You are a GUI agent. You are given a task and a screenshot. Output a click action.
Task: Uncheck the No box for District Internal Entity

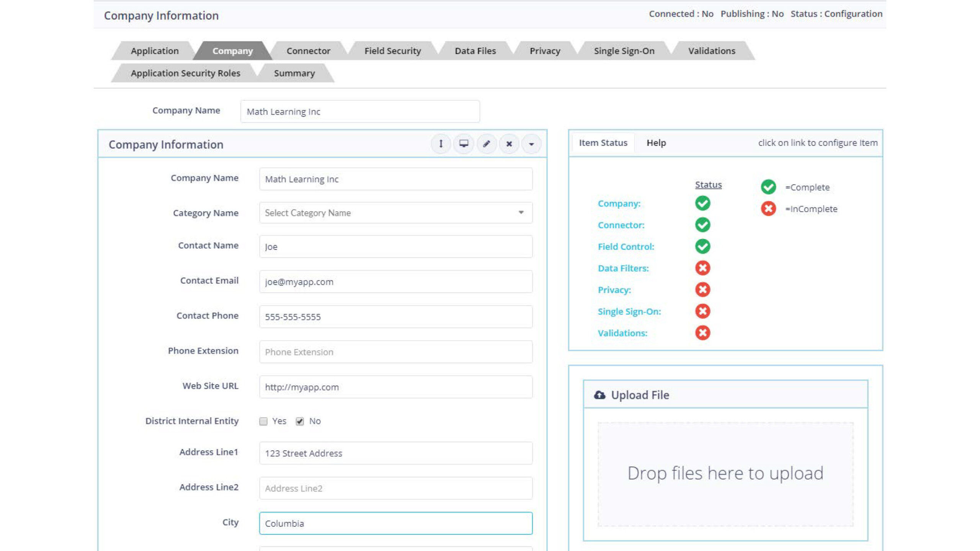tap(300, 421)
